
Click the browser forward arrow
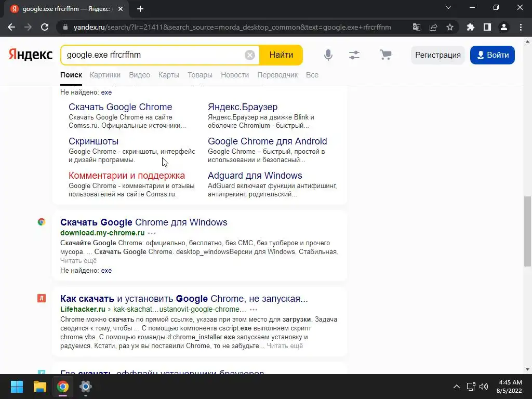click(28, 27)
